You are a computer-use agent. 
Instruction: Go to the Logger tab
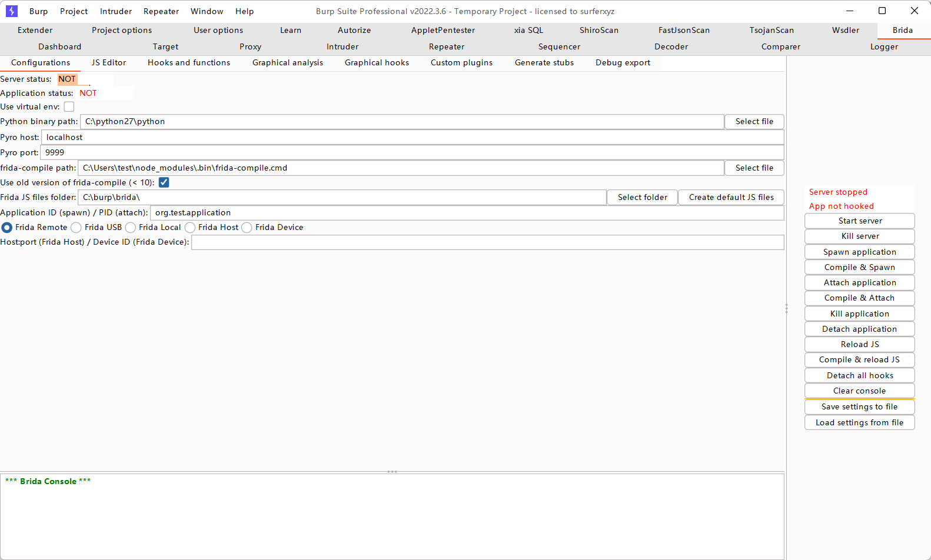tap(885, 47)
